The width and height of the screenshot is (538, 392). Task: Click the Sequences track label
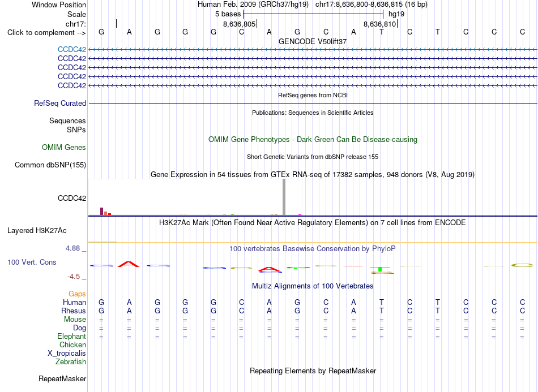67,120
